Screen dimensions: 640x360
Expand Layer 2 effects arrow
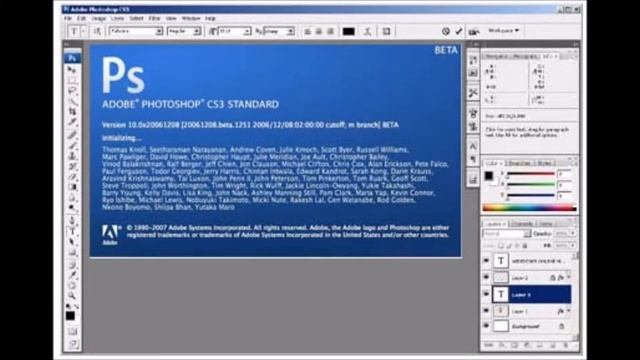569,278
